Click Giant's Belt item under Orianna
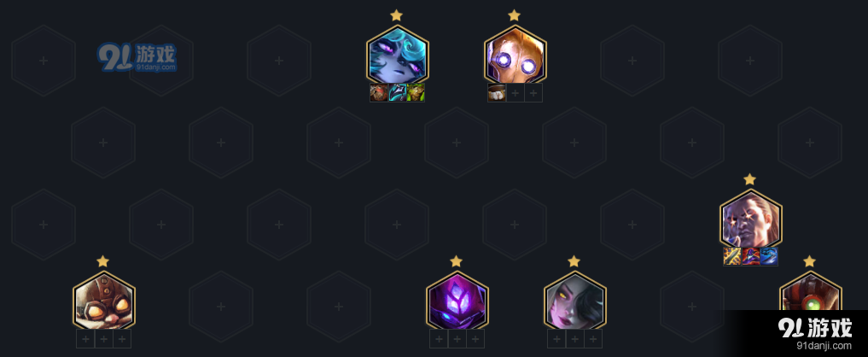This screenshot has height=357, width=868. [x=497, y=92]
